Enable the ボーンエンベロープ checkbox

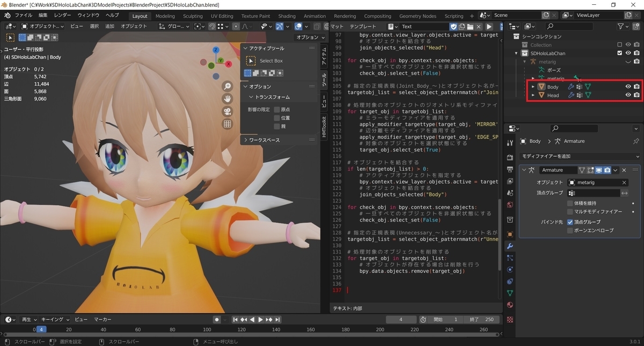[570, 230]
